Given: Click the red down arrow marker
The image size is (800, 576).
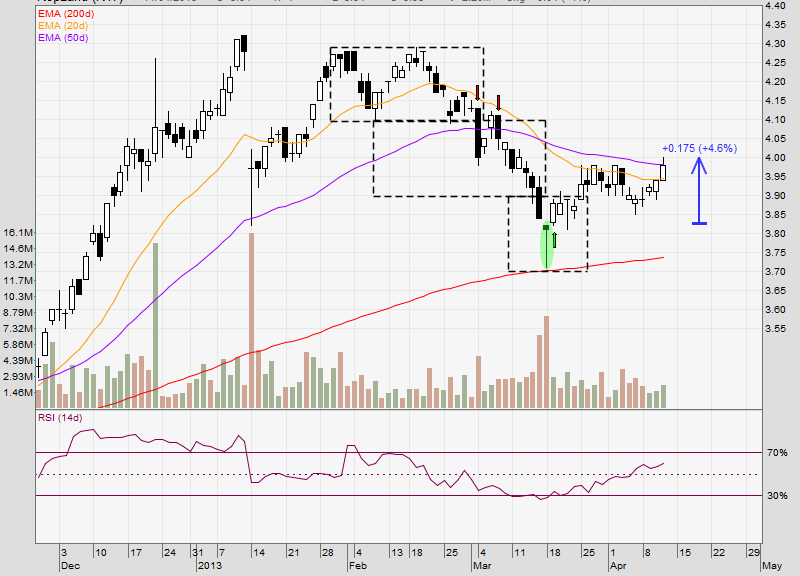Looking at the screenshot, I should [x=498, y=100].
